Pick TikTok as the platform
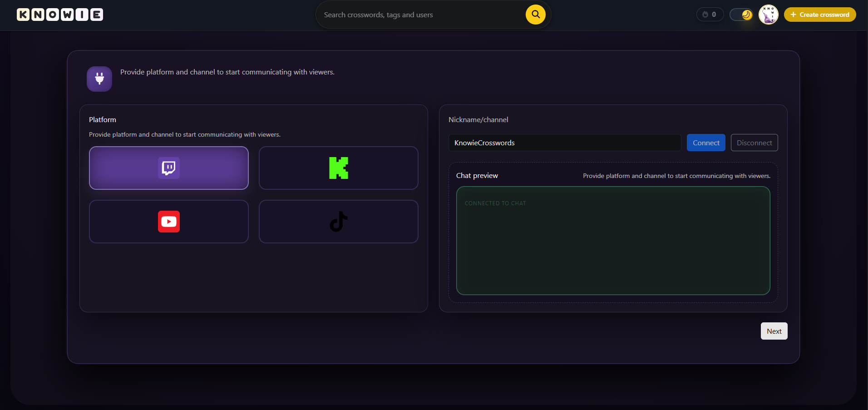Screen dimensions: 868x410 [x=338, y=221]
